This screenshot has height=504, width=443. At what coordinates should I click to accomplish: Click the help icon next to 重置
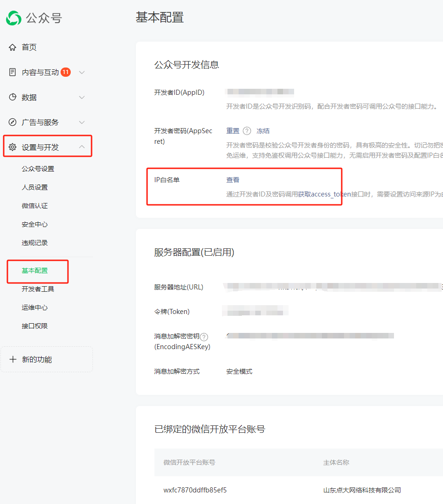pos(247,131)
